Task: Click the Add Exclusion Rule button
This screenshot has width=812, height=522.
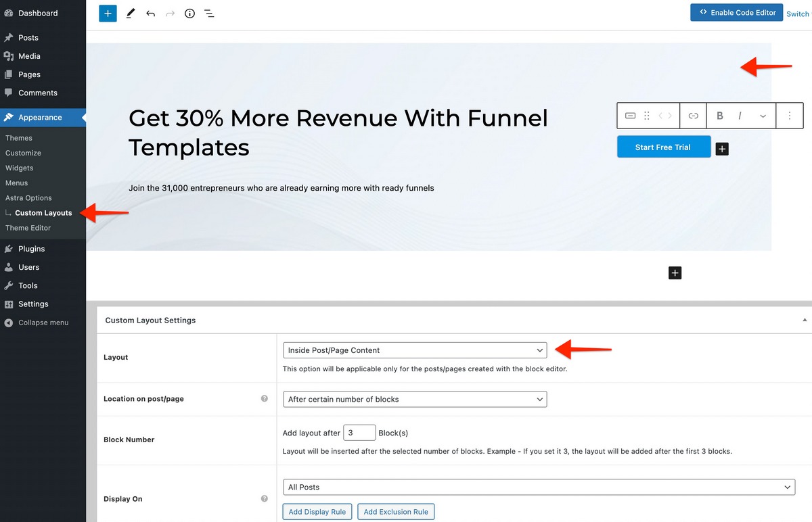Action: click(x=396, y=512)
